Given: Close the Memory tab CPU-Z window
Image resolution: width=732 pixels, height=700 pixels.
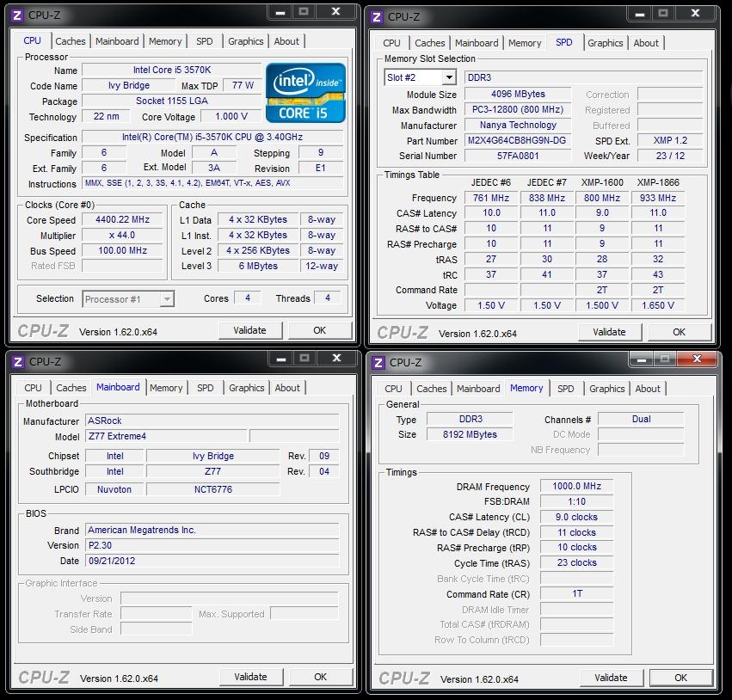Looking at the screenshot, I should tap(697, 359).
